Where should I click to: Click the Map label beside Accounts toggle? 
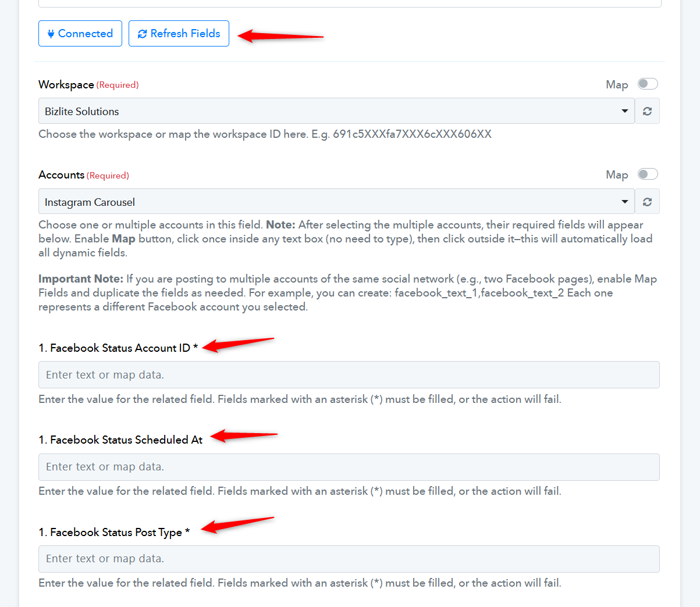pos(616,175)
